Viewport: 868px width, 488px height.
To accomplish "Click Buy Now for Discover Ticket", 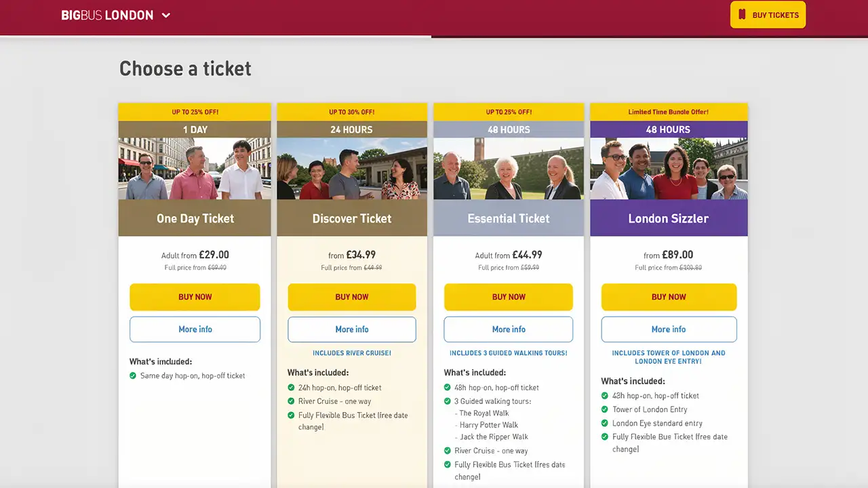I will (x=352, y=297).
